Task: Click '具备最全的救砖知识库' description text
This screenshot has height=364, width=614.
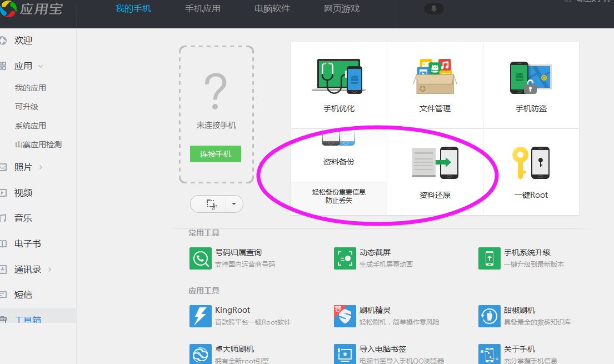Action: pos(537,322)
